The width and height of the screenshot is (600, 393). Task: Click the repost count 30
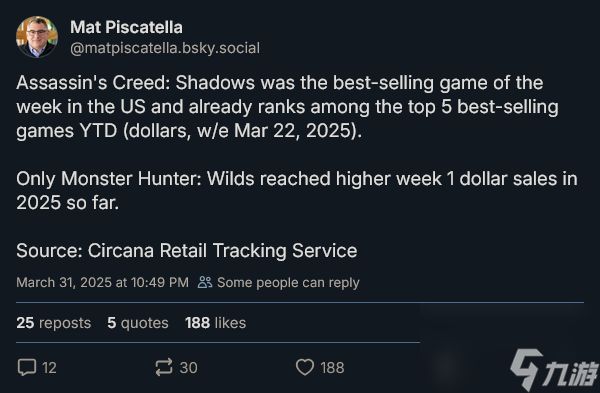tap(188, 368)
